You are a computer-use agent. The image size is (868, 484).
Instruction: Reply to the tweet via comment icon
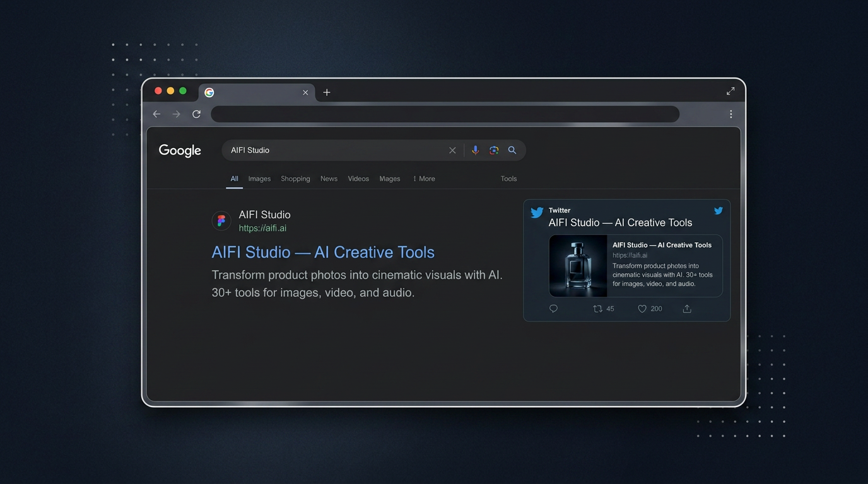click(x=553, y=309)
